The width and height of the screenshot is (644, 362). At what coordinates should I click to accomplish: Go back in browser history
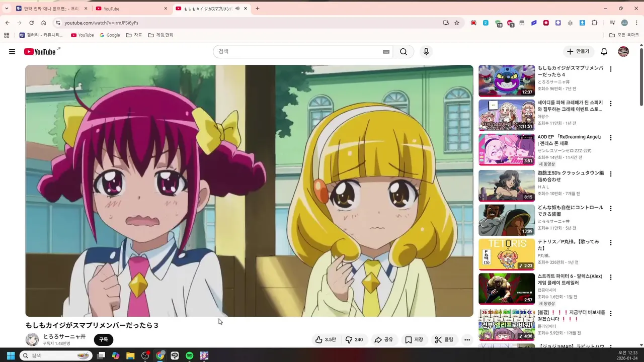pos(8,23)
